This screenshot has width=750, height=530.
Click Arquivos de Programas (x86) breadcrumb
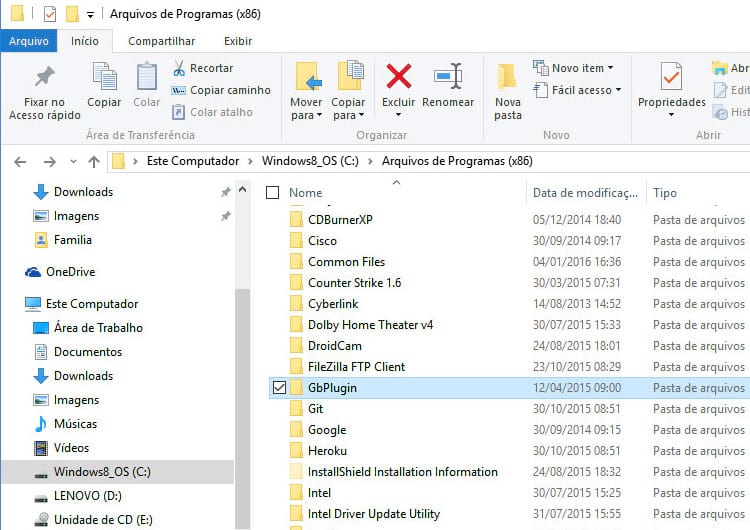pos(457,161)
